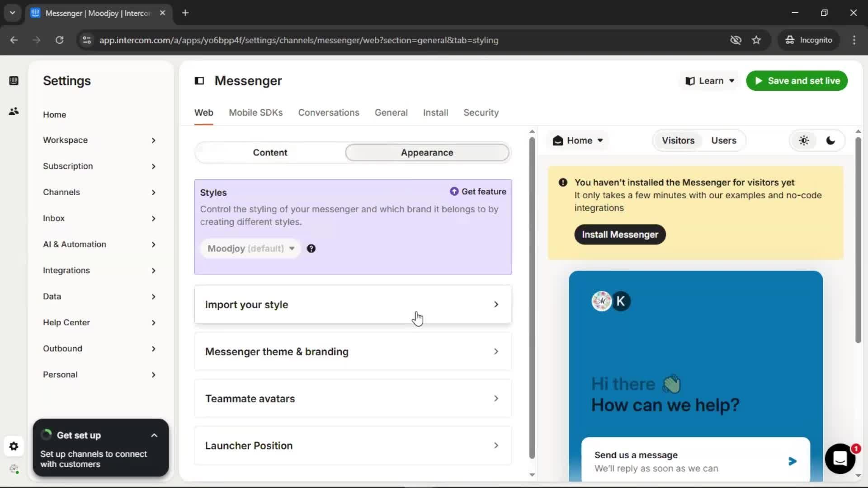
Task: Expand AI & Automation settings
Action: click(99, 244)
